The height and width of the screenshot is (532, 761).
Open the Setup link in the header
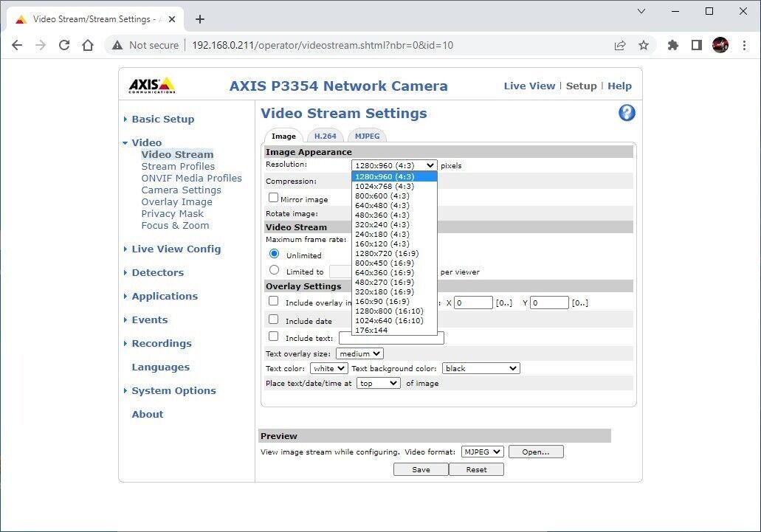click(x=581, y=86)
